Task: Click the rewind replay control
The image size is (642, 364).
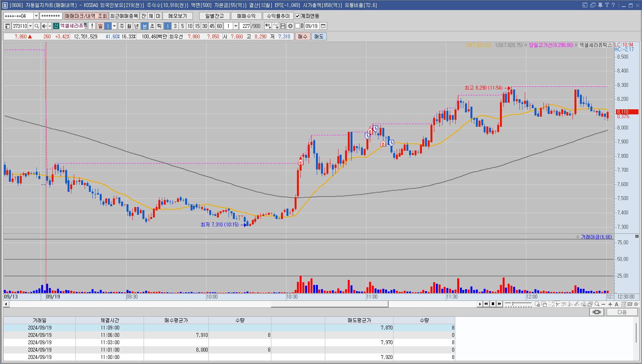Action: point(486,304)
